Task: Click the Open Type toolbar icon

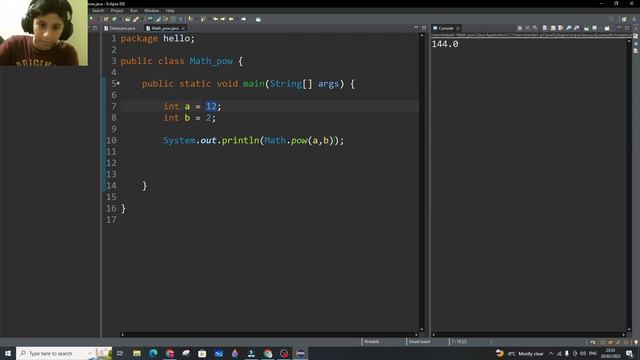Action: [128, 19]
